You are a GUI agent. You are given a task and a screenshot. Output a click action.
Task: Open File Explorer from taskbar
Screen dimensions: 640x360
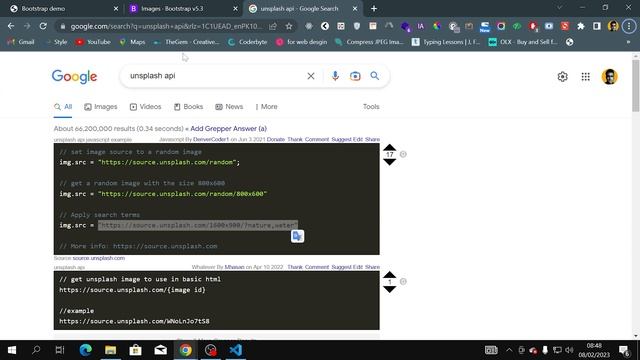(x=111, y=350)
